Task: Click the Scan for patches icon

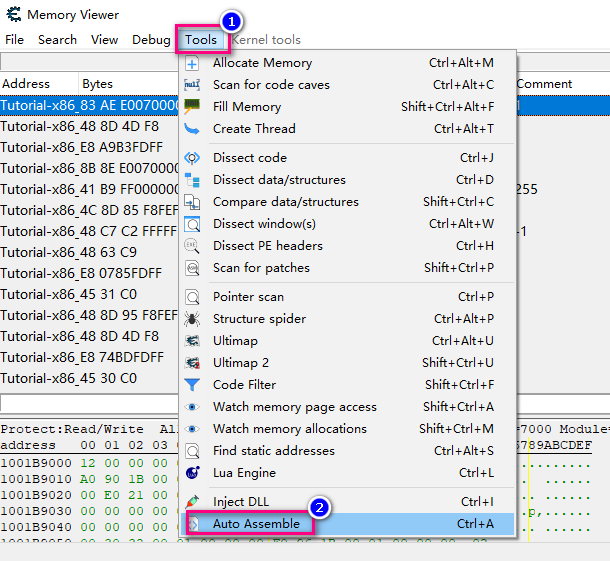Action: click(x=192, y=268)
